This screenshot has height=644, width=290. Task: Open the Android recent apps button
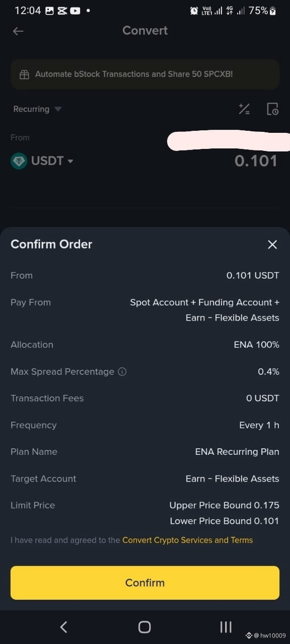(226, 627)
